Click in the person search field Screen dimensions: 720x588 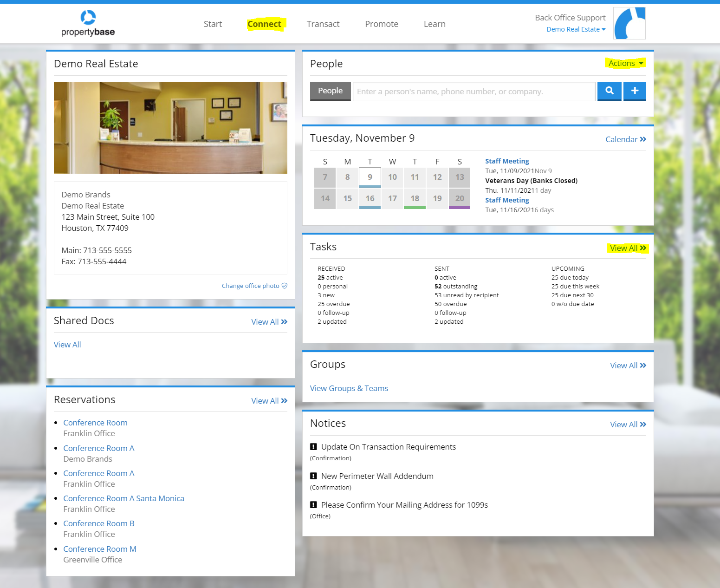(x=474, y=91)
